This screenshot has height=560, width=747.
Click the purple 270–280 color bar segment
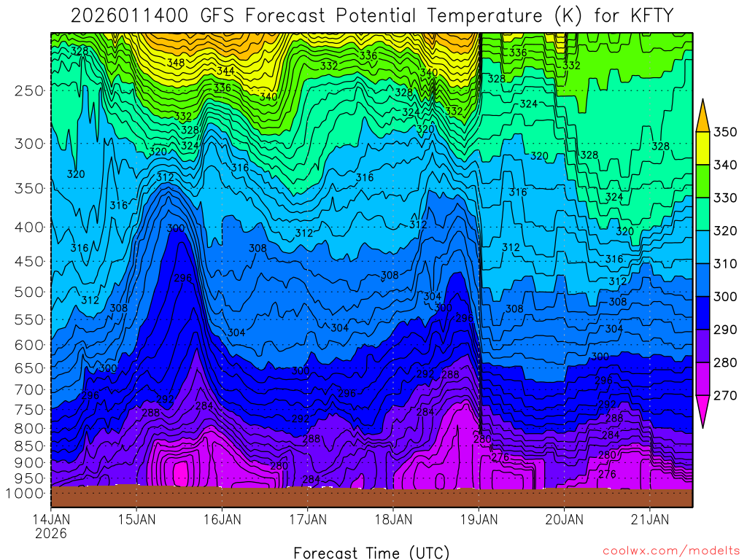pyautogui.click(x=703, y=378)
